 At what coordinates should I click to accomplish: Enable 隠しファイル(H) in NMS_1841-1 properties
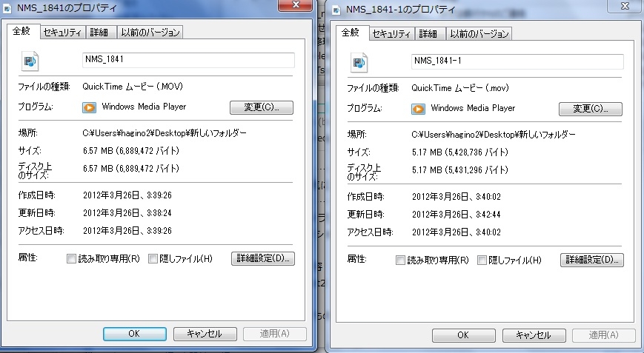pyautogui.click(x=482, y=260)
